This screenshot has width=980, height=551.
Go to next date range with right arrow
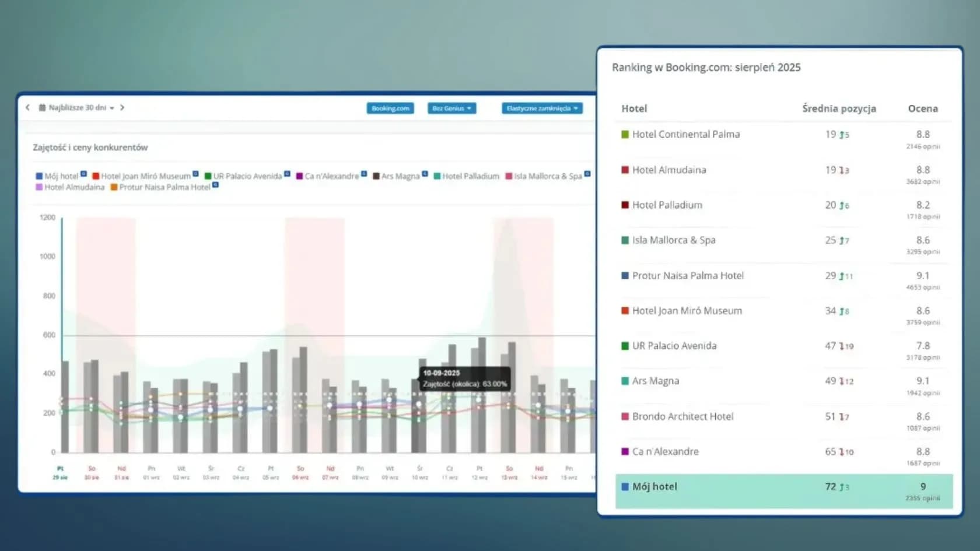pos(122,107)
